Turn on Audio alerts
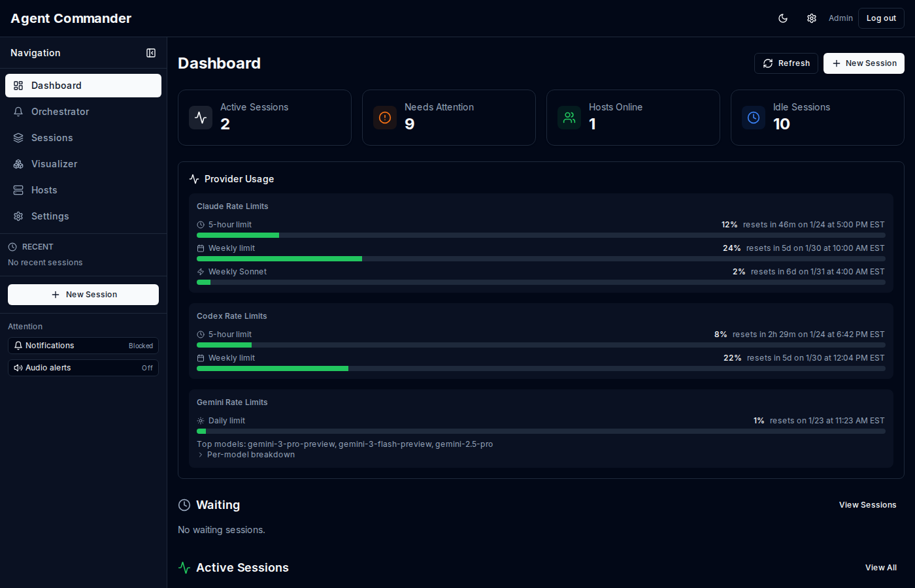Screen dimensions: 915x588 (83, 367)
